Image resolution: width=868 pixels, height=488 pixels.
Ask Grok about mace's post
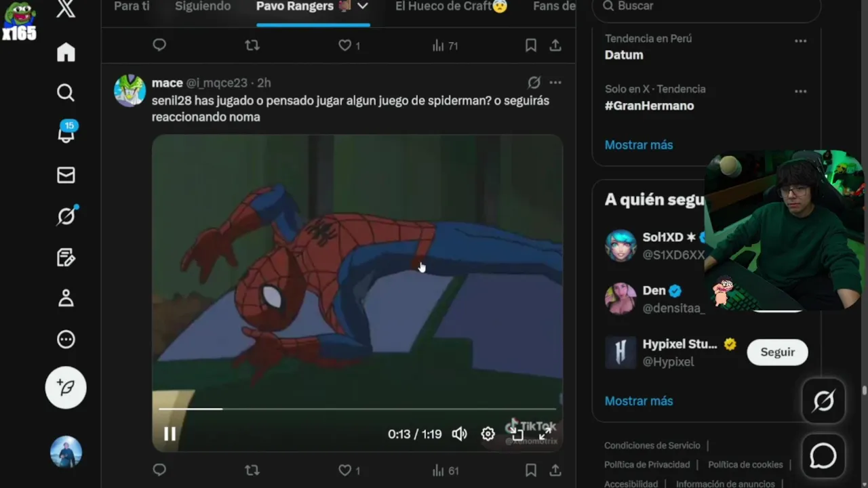tap(534, 83)
